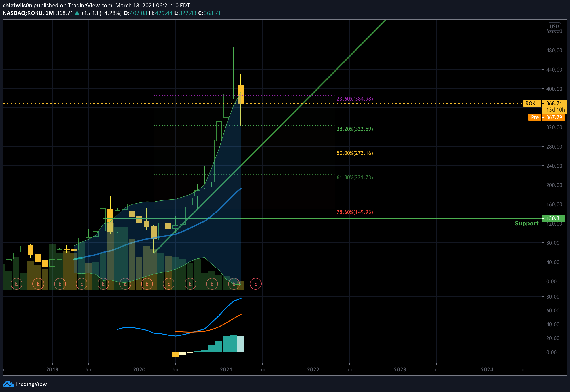Open the USD currency badge
This screenshot has width=570, height=392.
tap(554, 27)
